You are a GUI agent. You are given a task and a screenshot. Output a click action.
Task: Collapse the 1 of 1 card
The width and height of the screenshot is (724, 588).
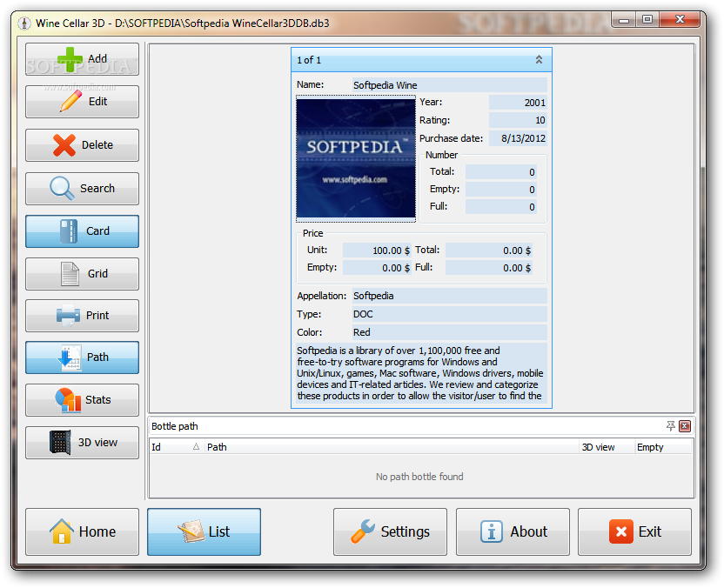click(539, 59)
